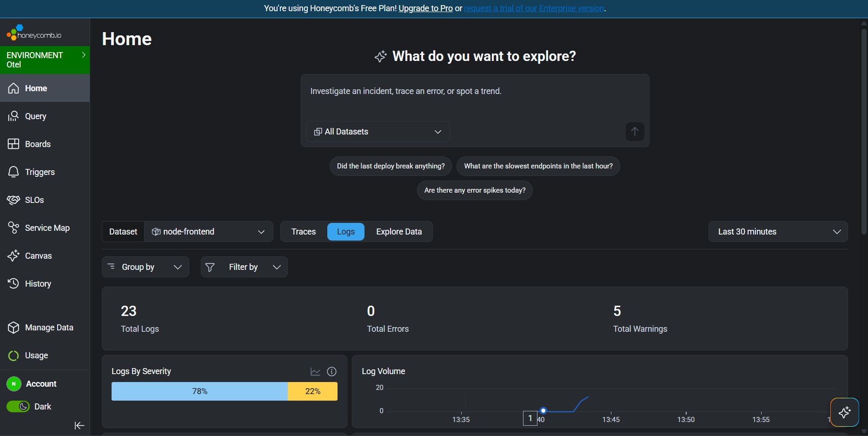
Task: Go to Boards in sidebar
Action: (x=45, y=144)
